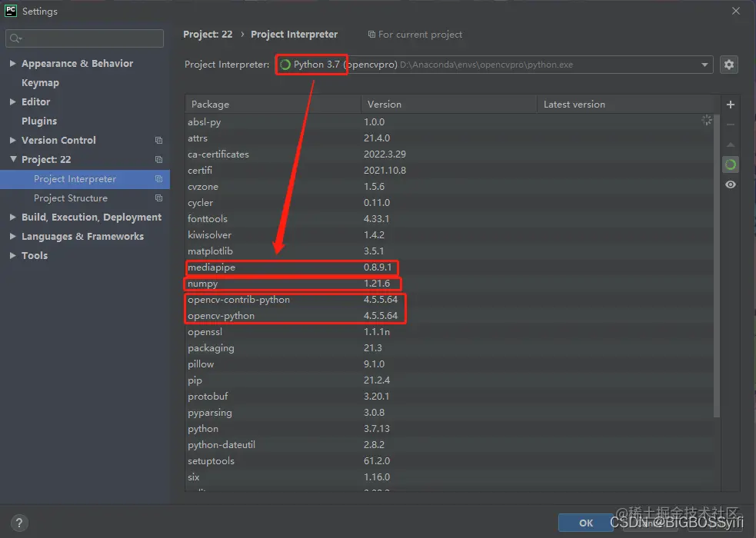Expand Appearance & Behavior section

coord(13,63)
